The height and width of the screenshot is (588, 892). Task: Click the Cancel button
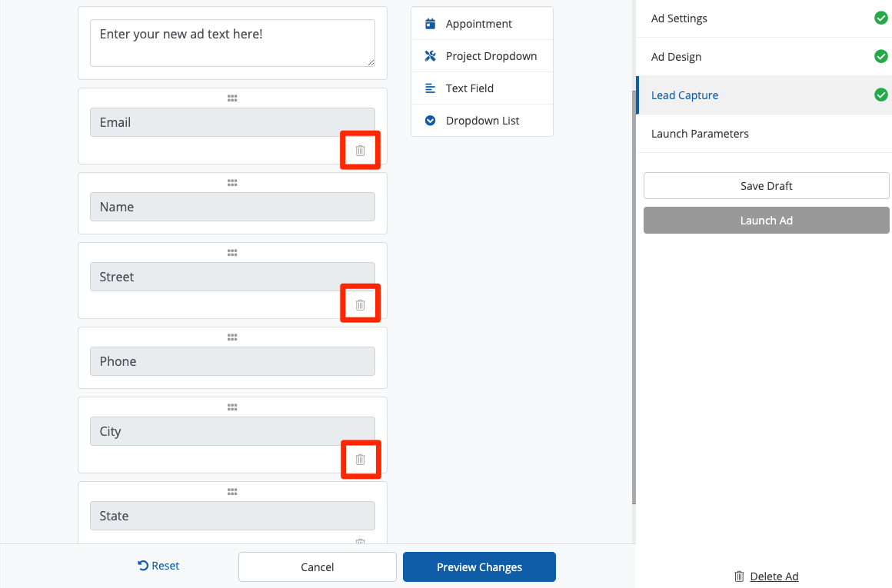(x=317, y=567)
